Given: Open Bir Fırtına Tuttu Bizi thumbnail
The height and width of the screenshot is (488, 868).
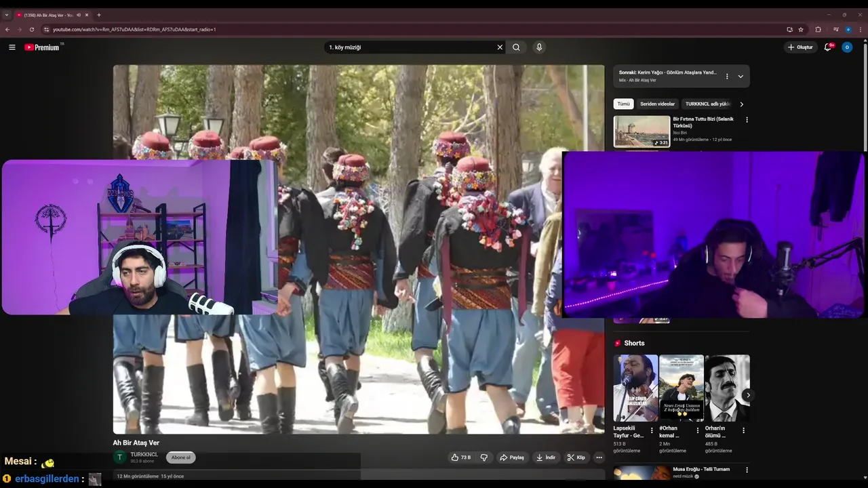Looking at the screenshot, I should coord(642,131).
